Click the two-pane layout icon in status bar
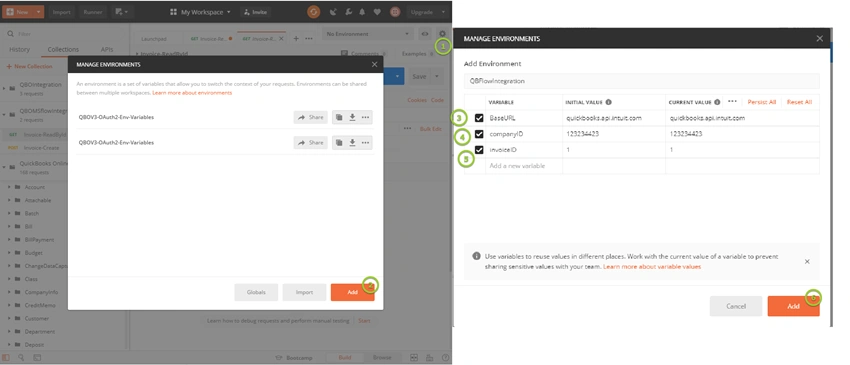This screenshot has width=850, height=365. pyautogui.click(x=414, y=358)
